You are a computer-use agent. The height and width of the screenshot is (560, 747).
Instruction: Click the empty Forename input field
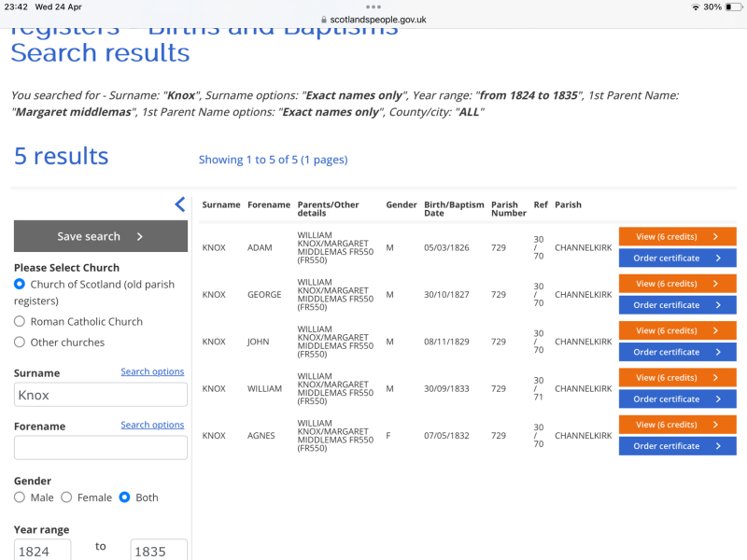tap(101, 448)
